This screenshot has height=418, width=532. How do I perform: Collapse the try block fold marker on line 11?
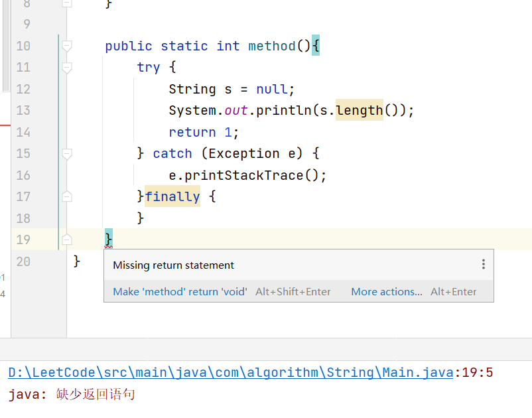pyautogui.click(x=67, y=68)
